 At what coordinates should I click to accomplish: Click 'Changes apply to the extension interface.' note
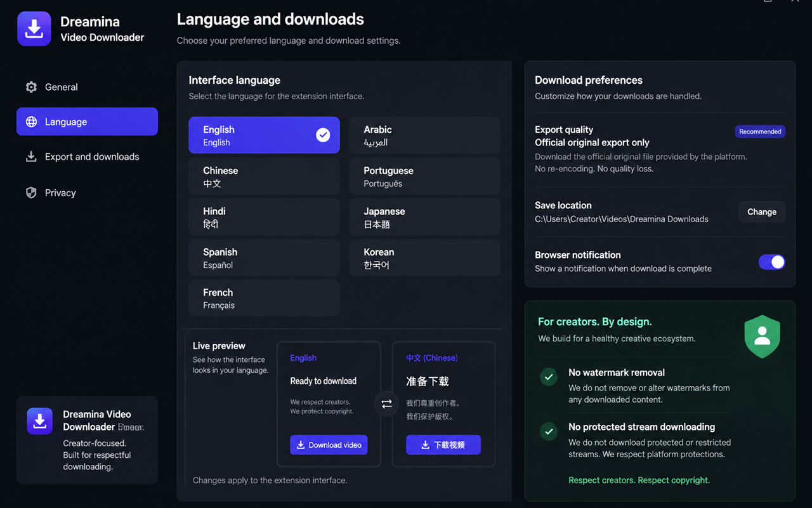click(270, 480)
